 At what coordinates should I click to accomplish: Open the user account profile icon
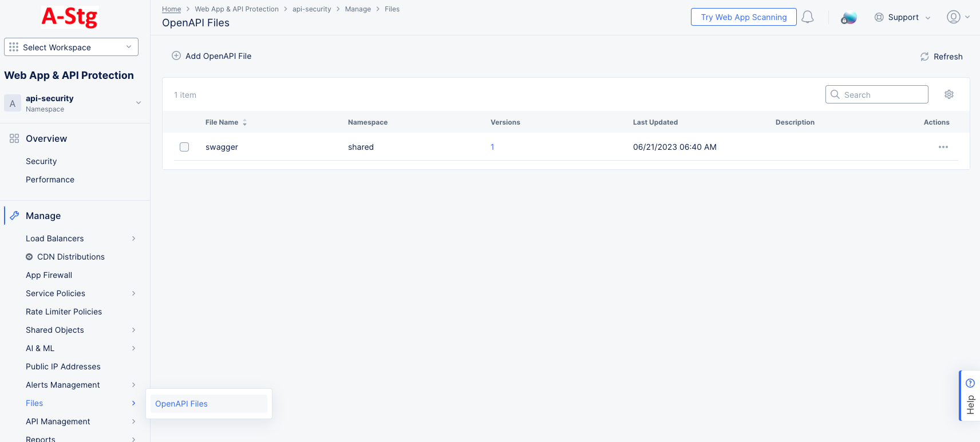point(953,17)
